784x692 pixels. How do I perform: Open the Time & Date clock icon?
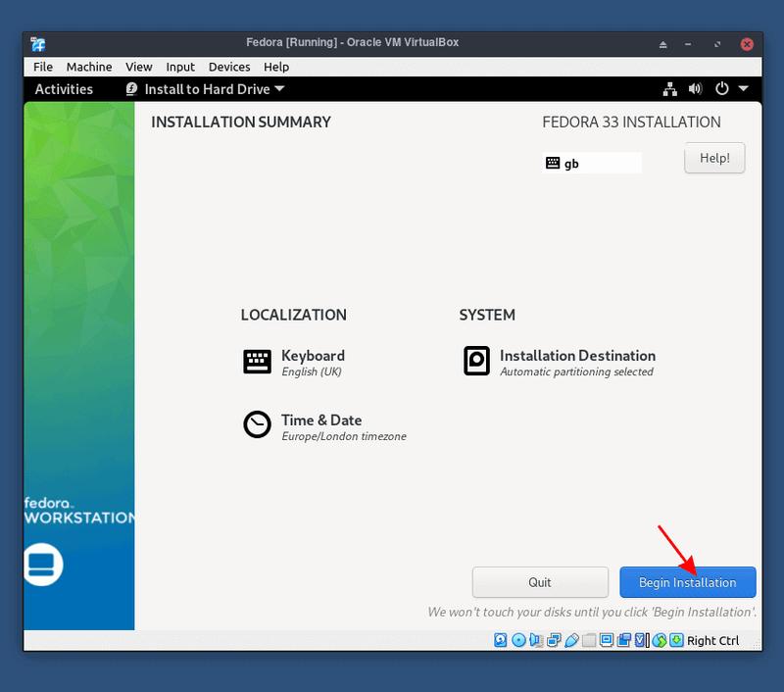(256, 424)
